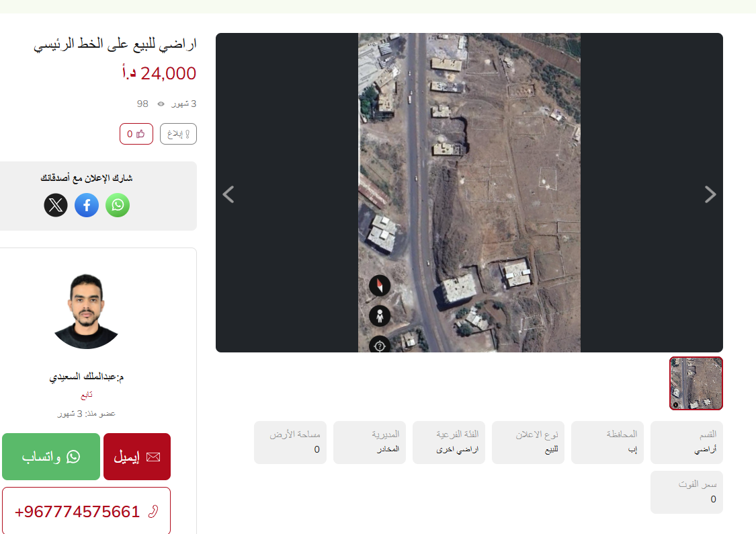
Task: Share the ad on Facebook
Action: 87,205
